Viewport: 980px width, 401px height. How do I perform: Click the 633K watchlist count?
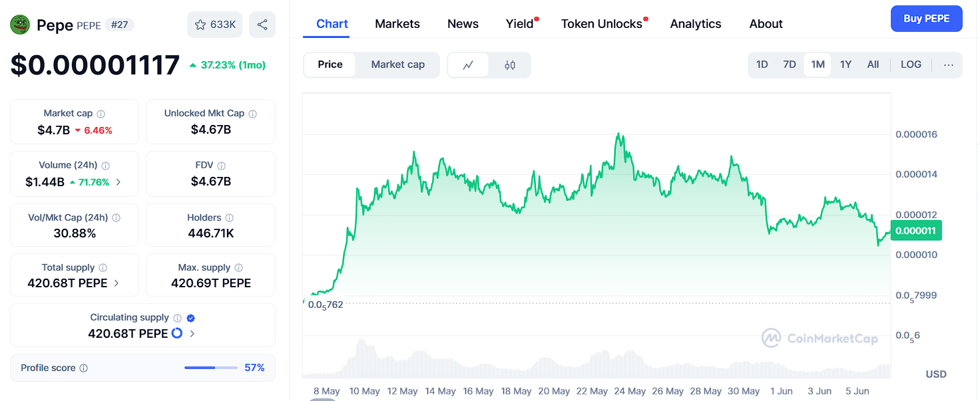click(223, 25)
